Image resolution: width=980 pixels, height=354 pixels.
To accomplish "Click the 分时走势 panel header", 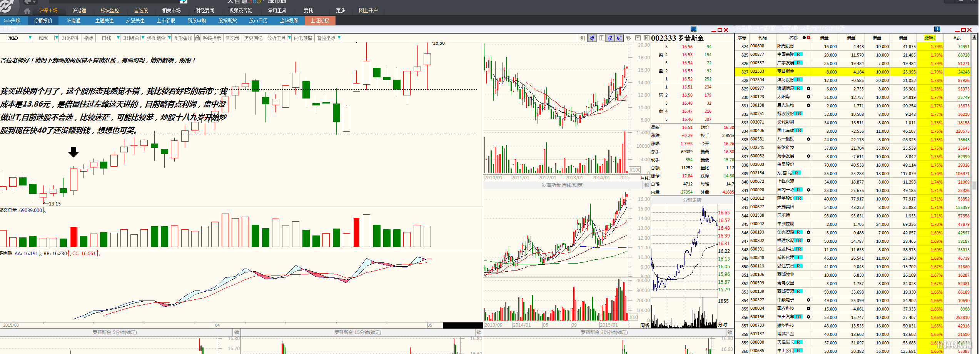I will tap(692, 200).
